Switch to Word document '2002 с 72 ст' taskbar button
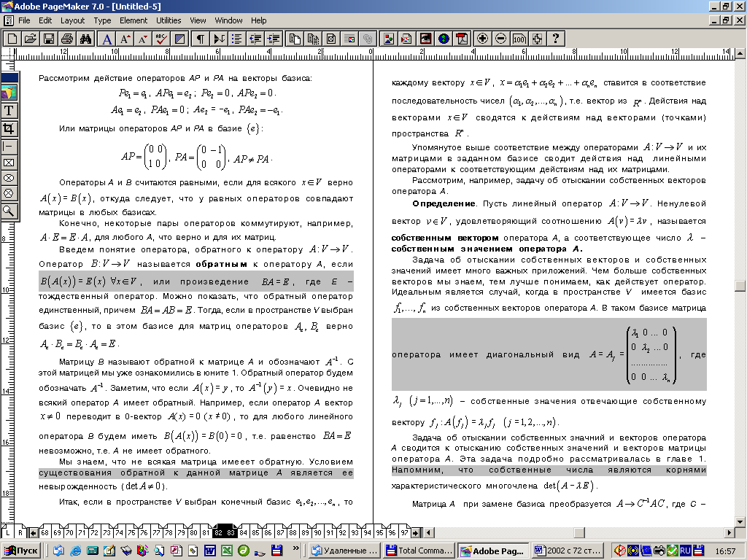Image resolution: width=747 pixels, height=560 pixels. 568,551
